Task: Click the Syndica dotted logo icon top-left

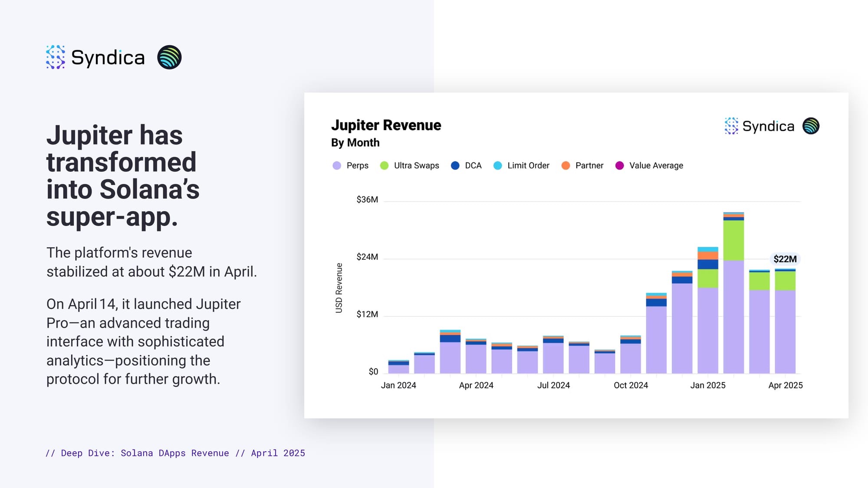Action: click(56, 57)
